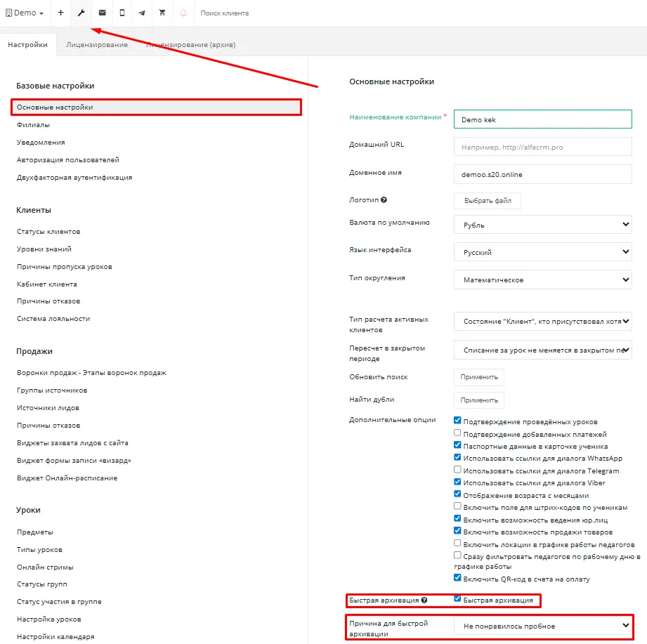Open Причина для быстрой архивации dropdown
This screenshot has width=647, height=644.
click(x=542, y=626)
